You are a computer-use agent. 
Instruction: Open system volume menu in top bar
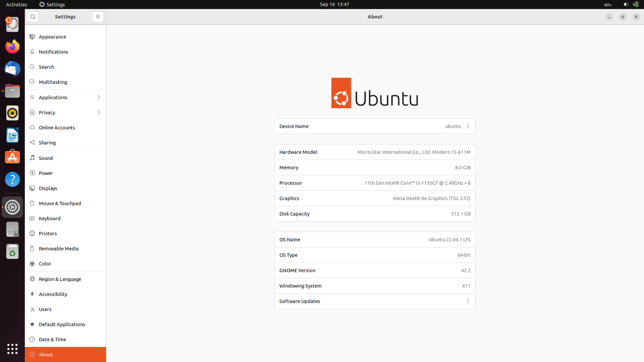click(626, 4)
